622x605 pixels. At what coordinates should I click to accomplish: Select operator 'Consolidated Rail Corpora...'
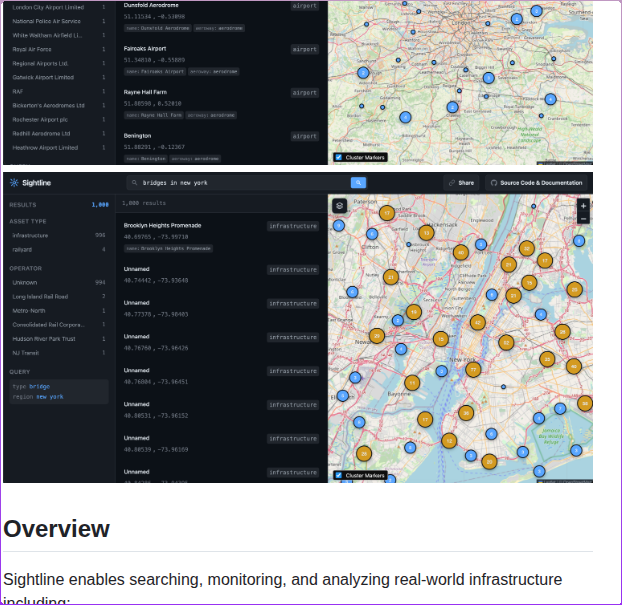59,325
